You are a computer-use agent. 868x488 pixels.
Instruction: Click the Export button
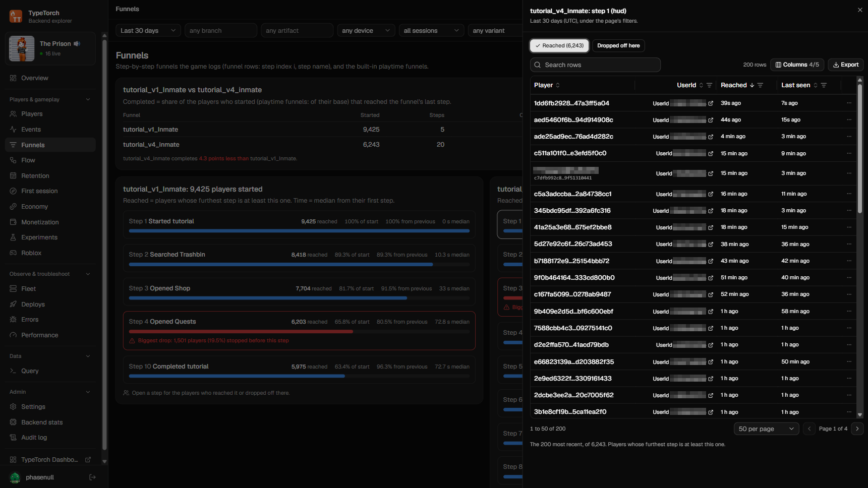pos(846,65)
